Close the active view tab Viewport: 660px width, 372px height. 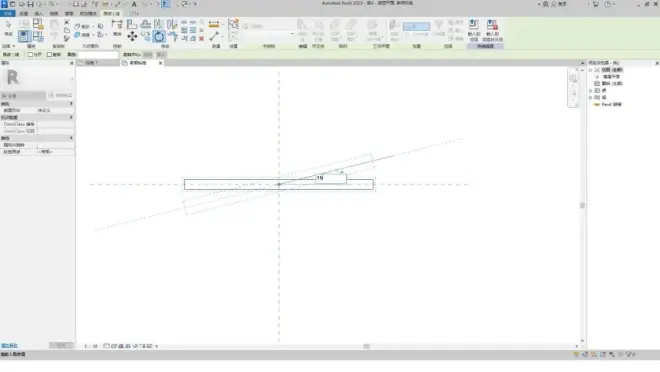pyautogui.click(x=160, y=63)
